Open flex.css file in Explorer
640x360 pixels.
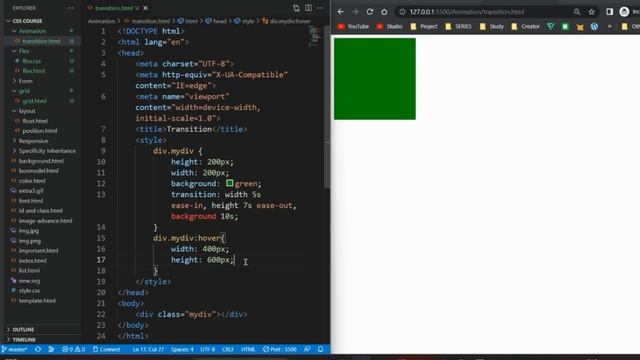click(x=32, y=61)
